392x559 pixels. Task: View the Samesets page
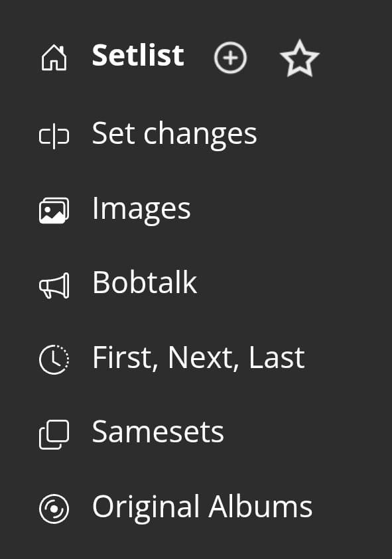click(x=158, y=432)
